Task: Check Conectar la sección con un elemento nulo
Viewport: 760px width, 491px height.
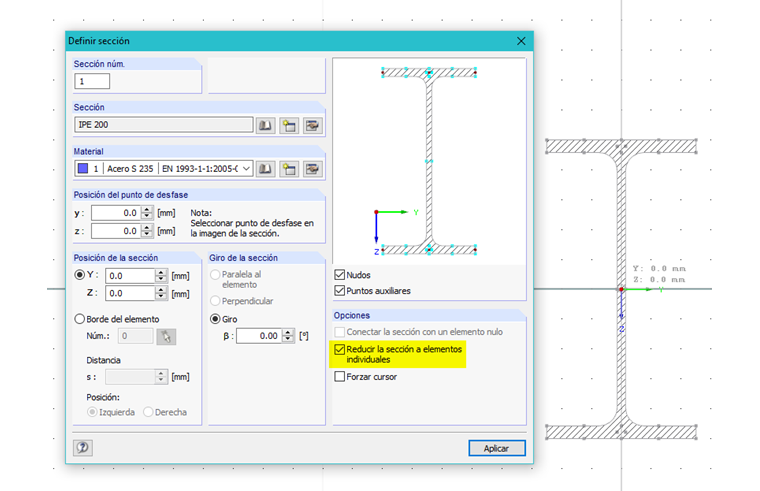Action: coord(339,332)
